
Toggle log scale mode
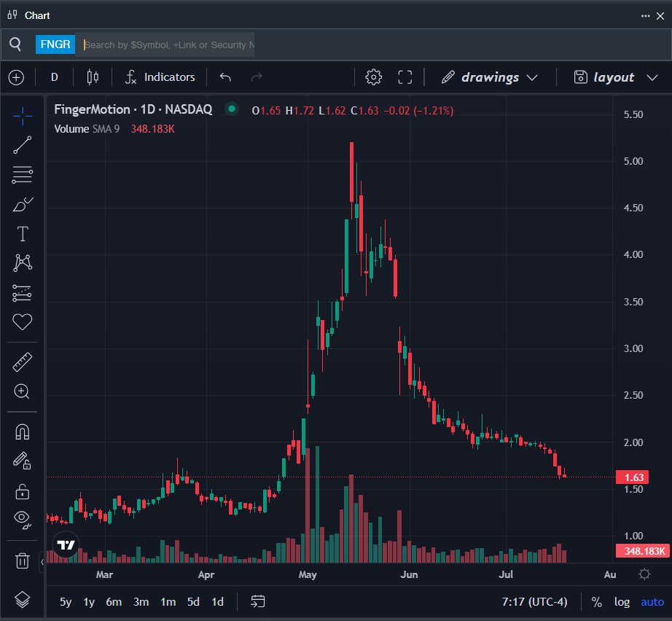tap(622, 602)
